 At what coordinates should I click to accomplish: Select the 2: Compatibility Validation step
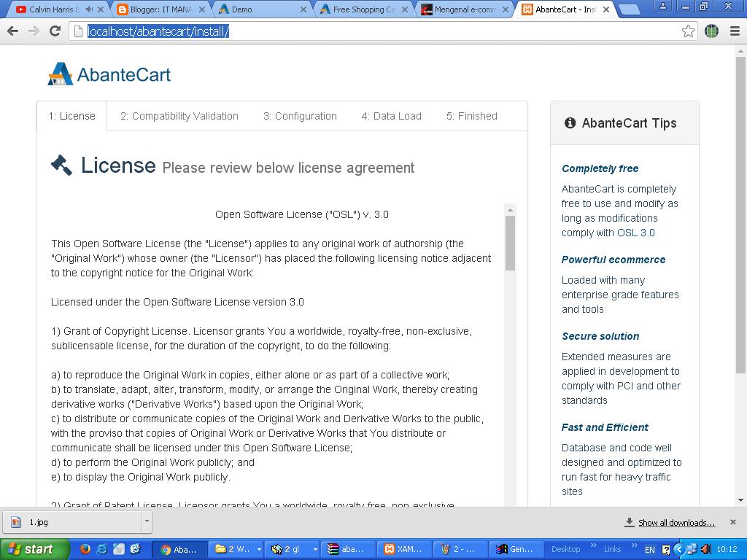[x=179, y=116]
